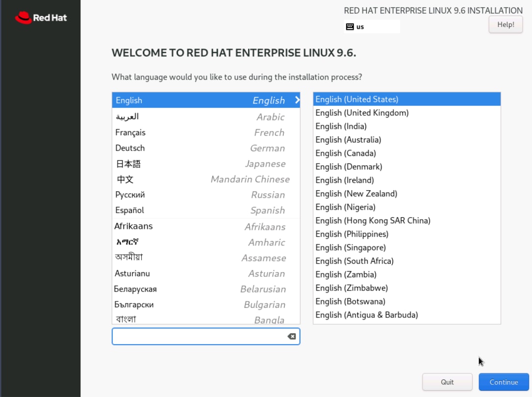Image resolution: width=532 pixels, height=397 pixels.
Task: Pick Русский (Russian) from the list
Action: coord(206,195)
